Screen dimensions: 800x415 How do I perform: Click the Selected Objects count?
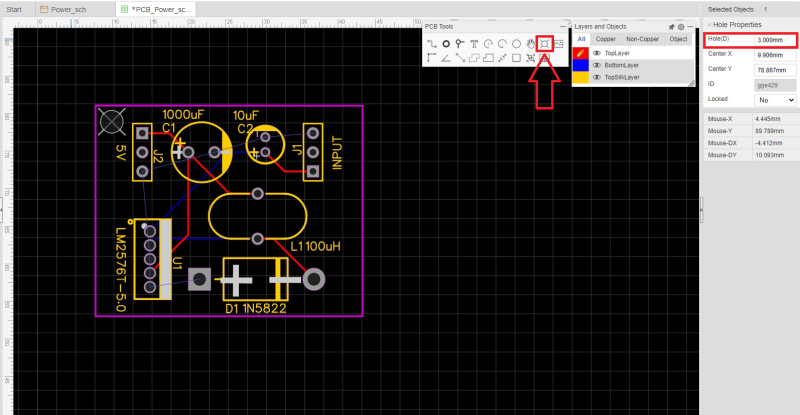(765, 9)
